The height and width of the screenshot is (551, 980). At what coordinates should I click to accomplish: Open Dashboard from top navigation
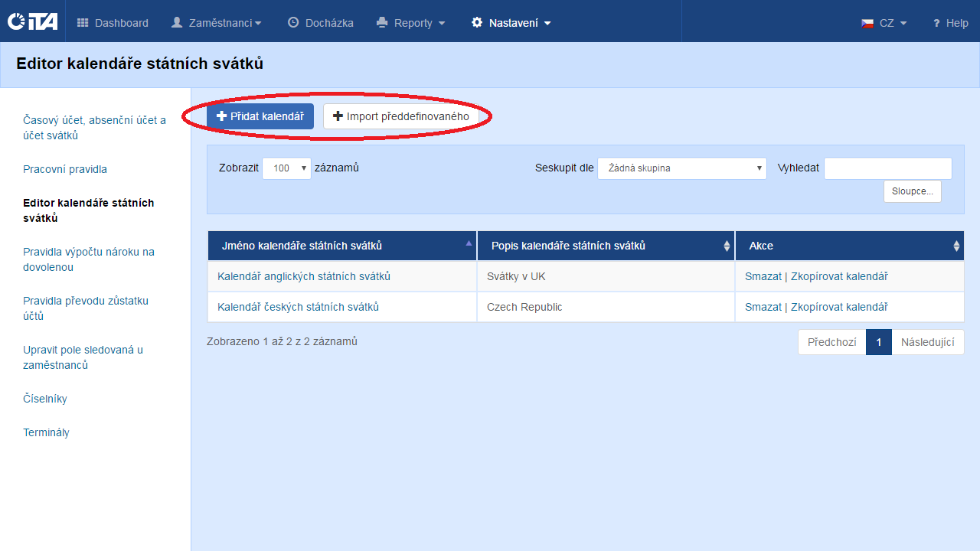(x=113, y=23)
